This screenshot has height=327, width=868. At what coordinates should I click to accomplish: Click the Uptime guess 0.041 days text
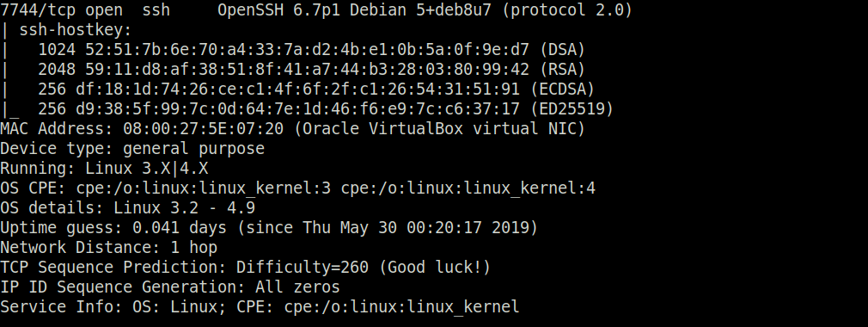click(113, 228)
